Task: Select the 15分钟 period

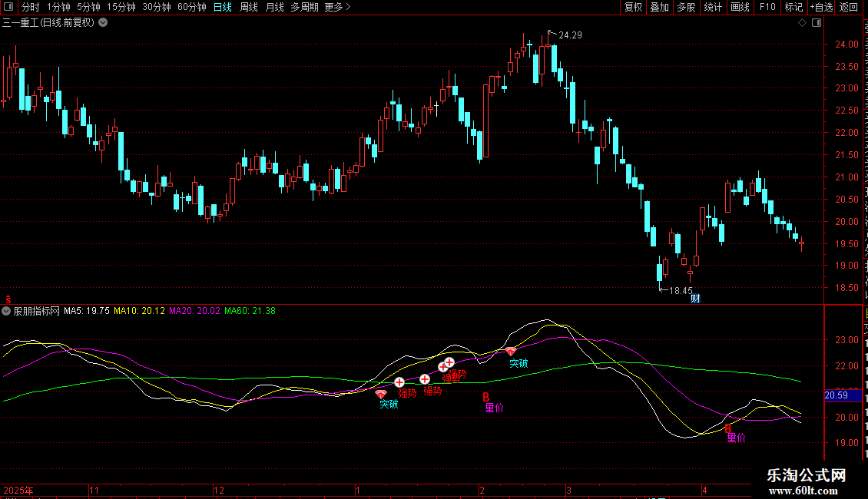Action: 121,7
